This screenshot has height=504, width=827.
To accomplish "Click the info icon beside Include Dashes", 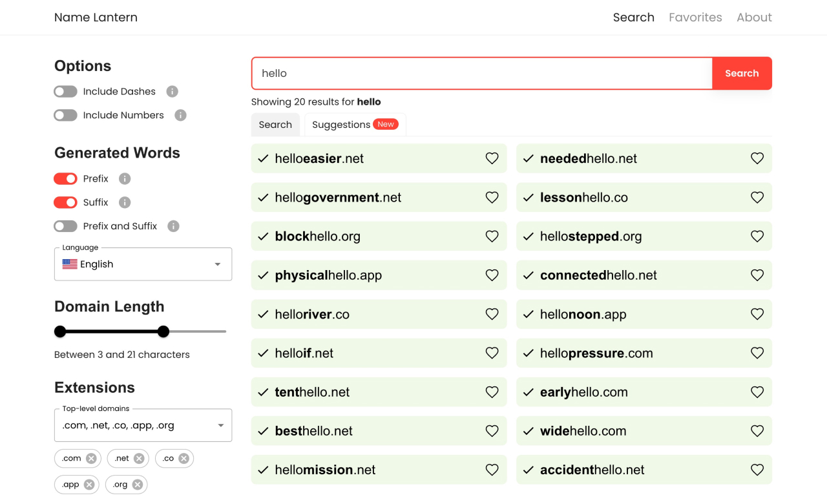I will (172, 92).
